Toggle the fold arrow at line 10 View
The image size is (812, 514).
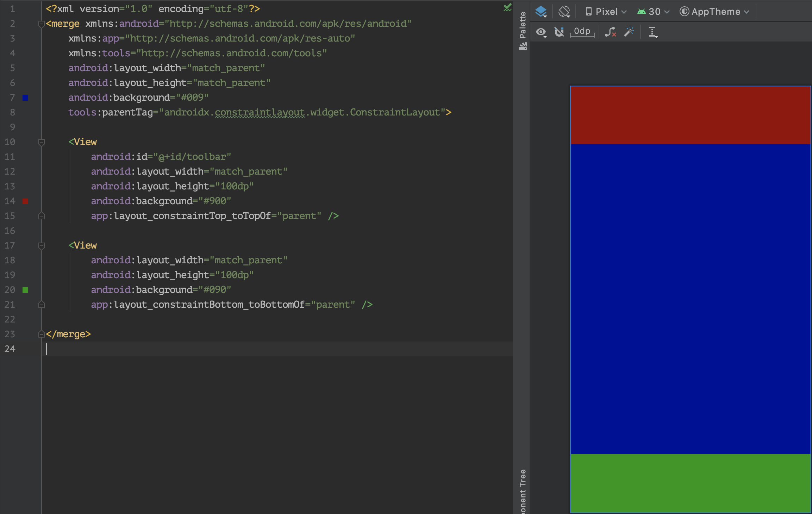tap(42, 142)
